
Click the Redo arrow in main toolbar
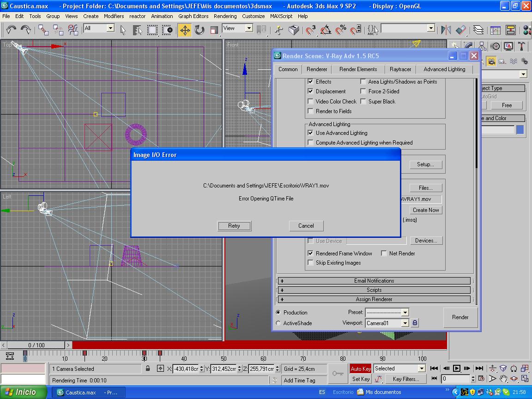(26, 30)
